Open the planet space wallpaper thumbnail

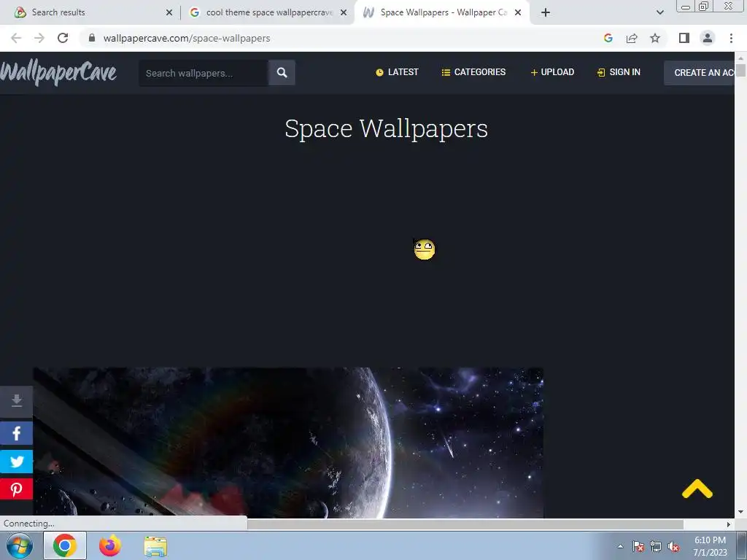[288, 443]
